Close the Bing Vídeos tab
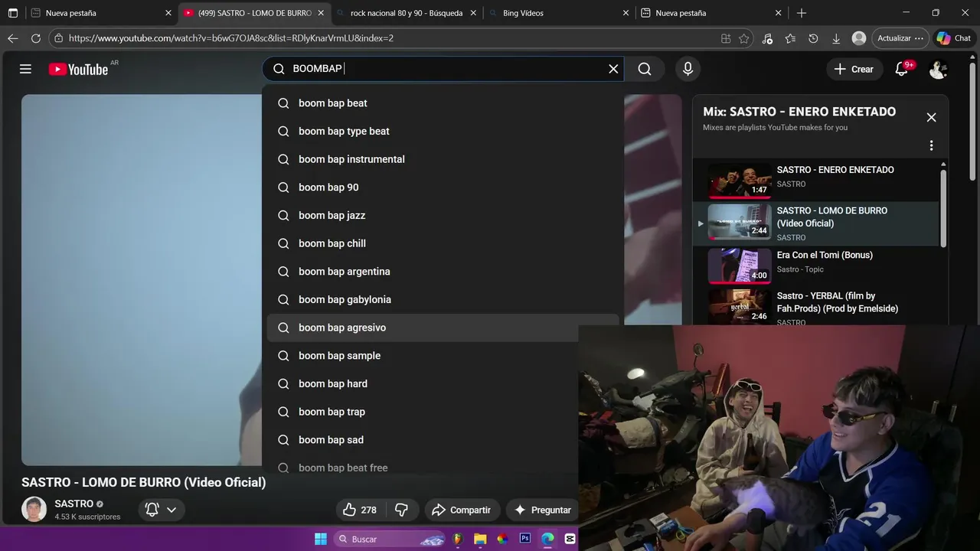This screenshot has height=551, width=980. tap(626, 13)
